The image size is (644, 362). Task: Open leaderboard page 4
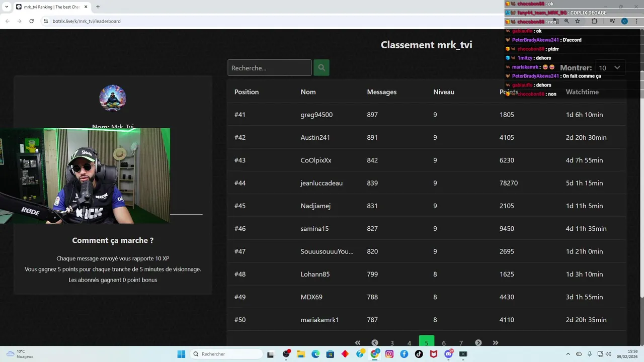pyautogui.click(x=409, y=343)
